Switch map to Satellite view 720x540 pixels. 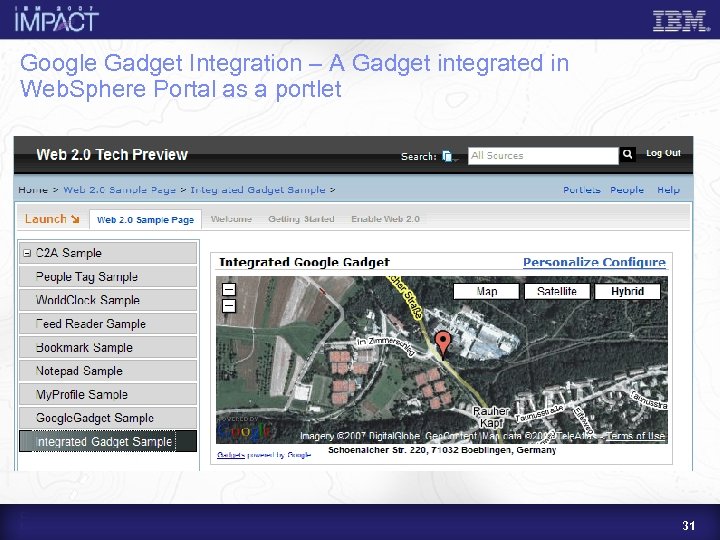557,291
